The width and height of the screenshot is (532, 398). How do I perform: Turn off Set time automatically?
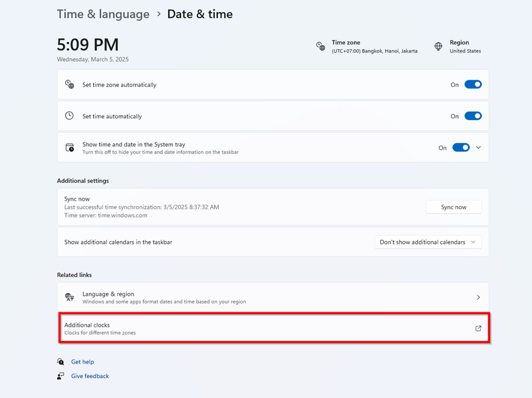(x=473, y=116)
